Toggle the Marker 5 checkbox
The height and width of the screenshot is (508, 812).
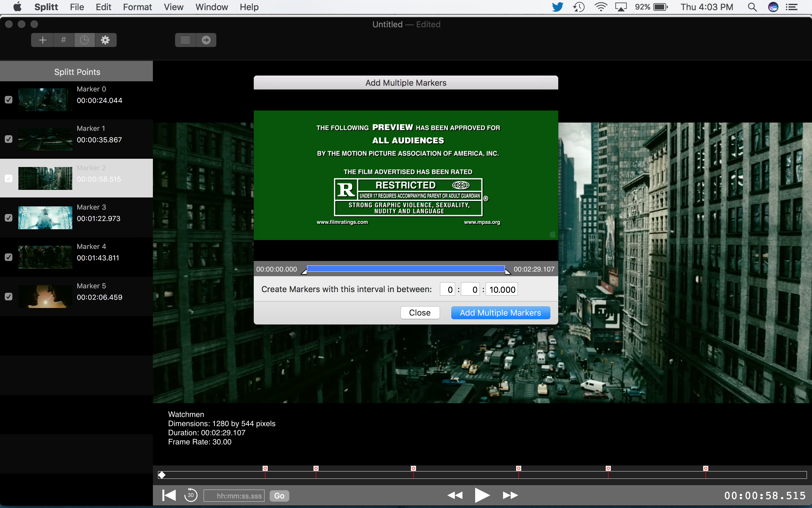(x=9, y=296)
